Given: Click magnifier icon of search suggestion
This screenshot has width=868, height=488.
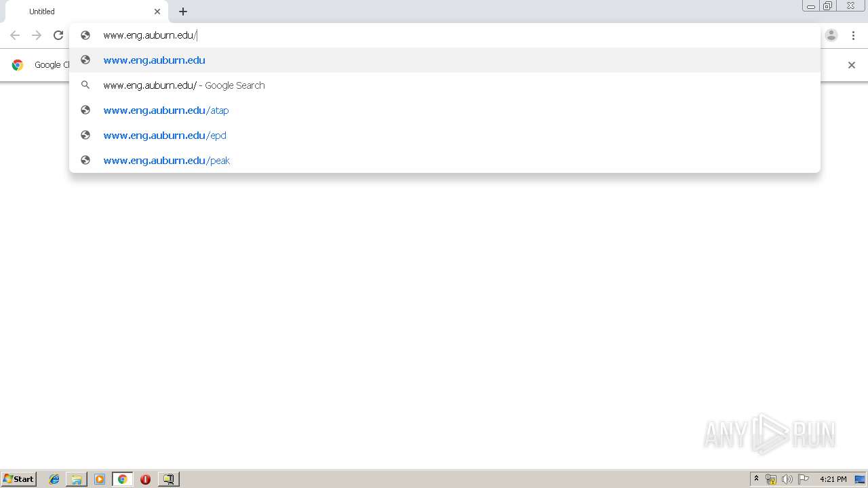Looking at the screenshot, I should [85, 85].
